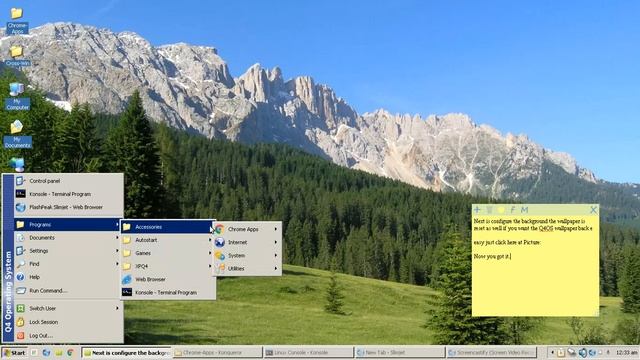Click the Control panel icon in Start menu
This screenshot has width=640, height=360.
[x=20, y=181]
